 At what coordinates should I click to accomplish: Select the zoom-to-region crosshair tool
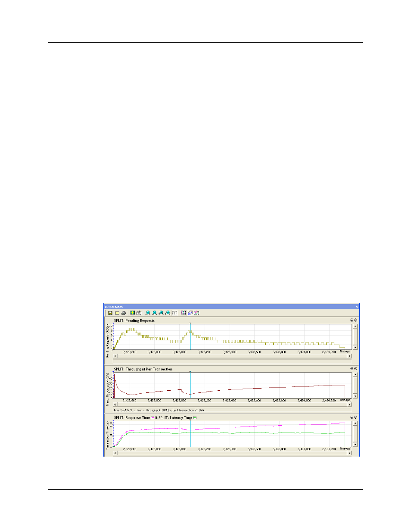174,313
